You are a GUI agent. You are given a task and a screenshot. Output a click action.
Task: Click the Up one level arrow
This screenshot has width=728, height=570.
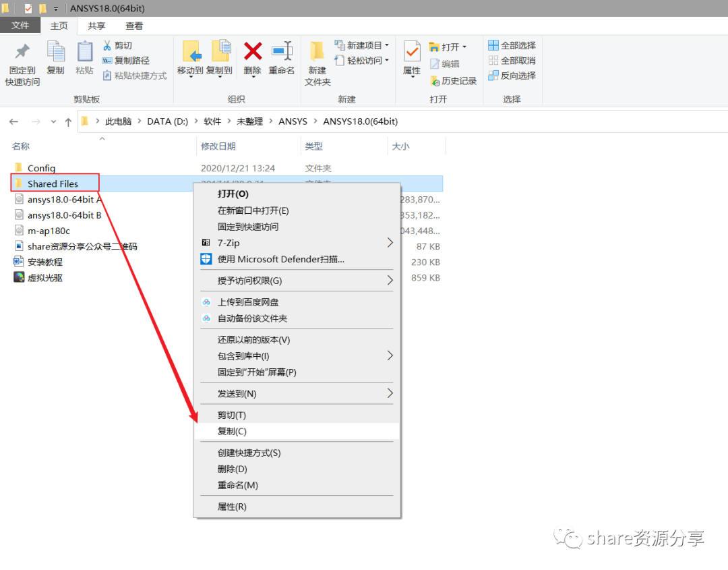coord(68,121)
